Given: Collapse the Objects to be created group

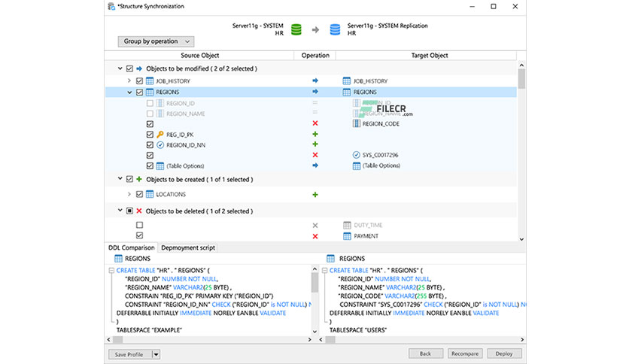Looking at the screenshot, I should (120, 179).
